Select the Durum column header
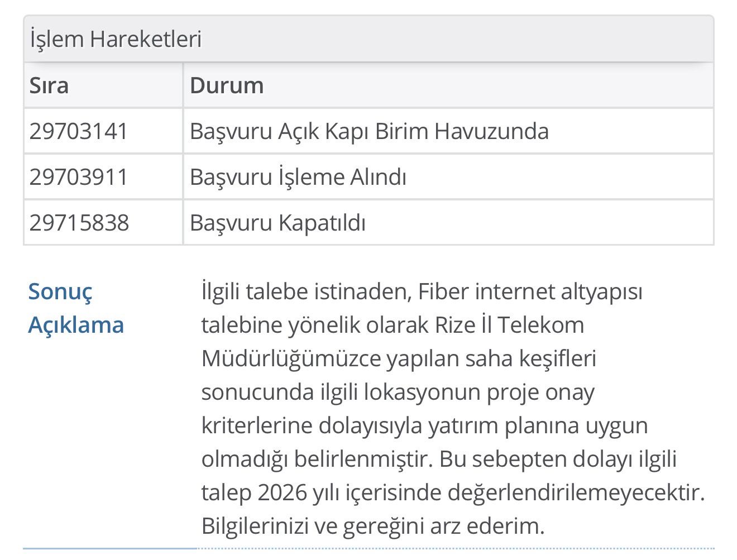 pyautogui.click(x=227, y=85)
